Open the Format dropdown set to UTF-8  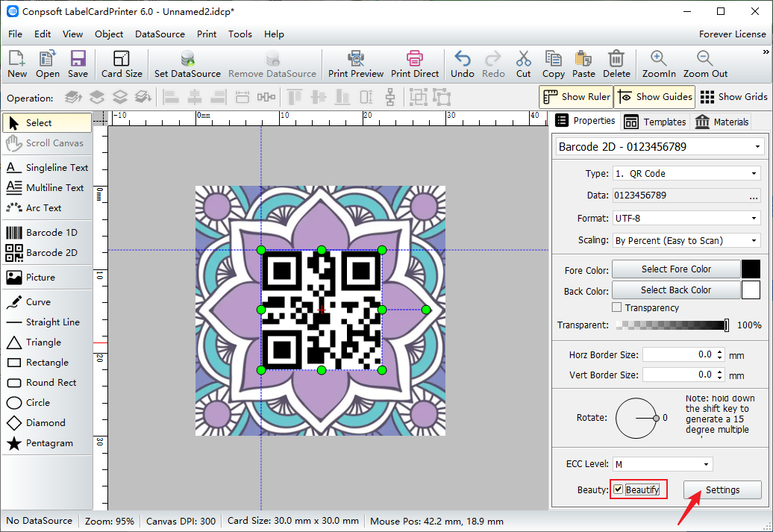click(754, 218)
